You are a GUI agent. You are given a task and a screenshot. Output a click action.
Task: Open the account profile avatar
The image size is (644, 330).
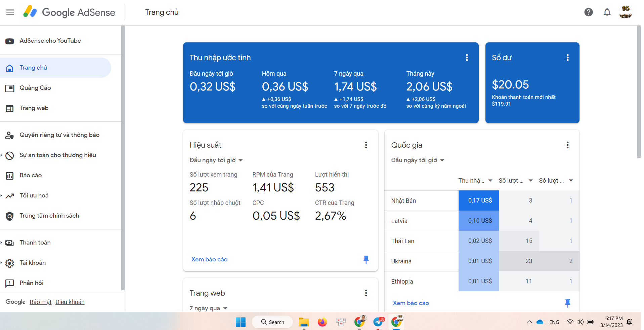tap(625, 12)
